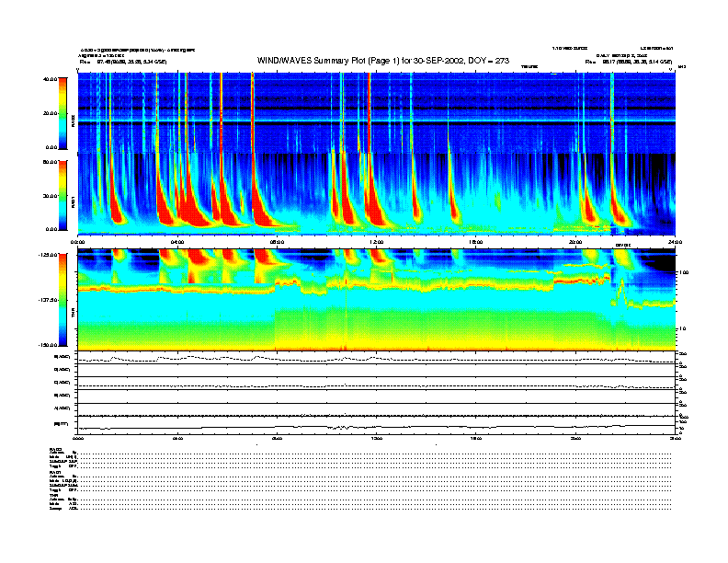The height and width of the screenshot is (563, 728).
Task: Click the 12:00 label under RAD1 spectrogram
Action: coord(376,242)
